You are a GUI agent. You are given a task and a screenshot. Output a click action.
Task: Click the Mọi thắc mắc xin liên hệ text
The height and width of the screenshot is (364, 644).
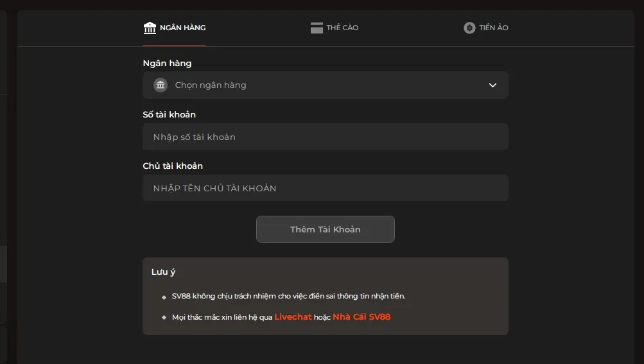[x=222, y=317]
